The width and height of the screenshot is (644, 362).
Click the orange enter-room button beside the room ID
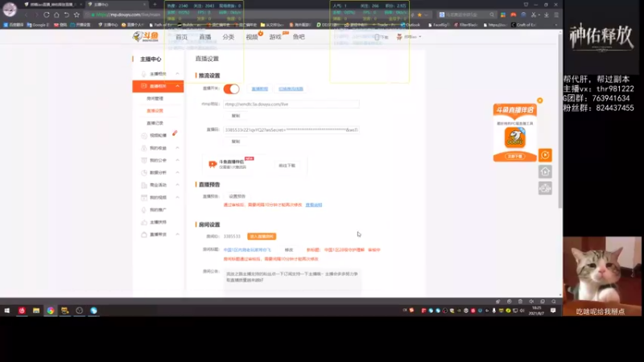tap(262, 237)
